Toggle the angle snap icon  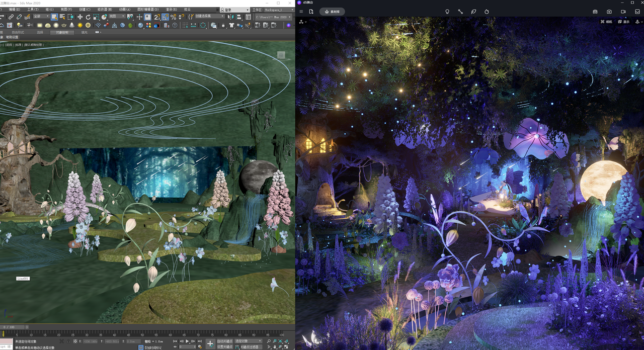pos(165,17)
